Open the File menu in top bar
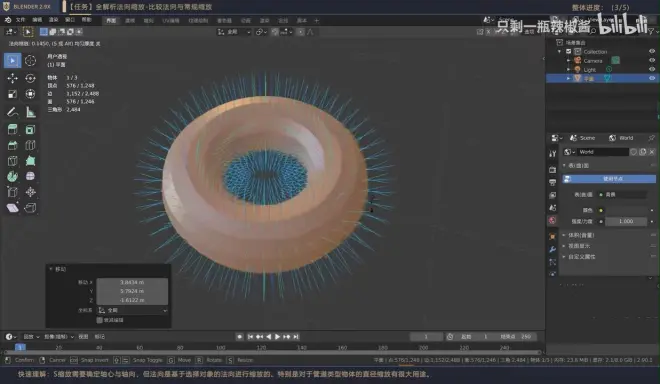The height and width of the screenshot is (384, 660). pyautogui.click(x=20, y=20)
